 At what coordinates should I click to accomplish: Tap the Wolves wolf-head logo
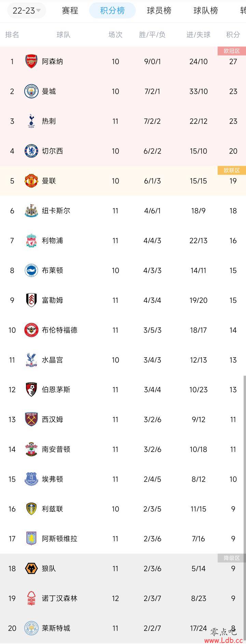[x=31, y=569]
